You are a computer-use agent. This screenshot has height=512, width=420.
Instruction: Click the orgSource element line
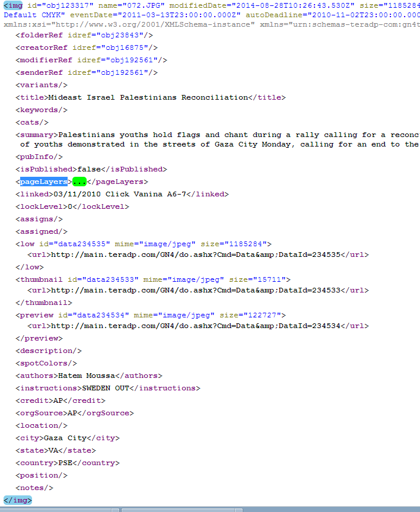pos(75,413)
